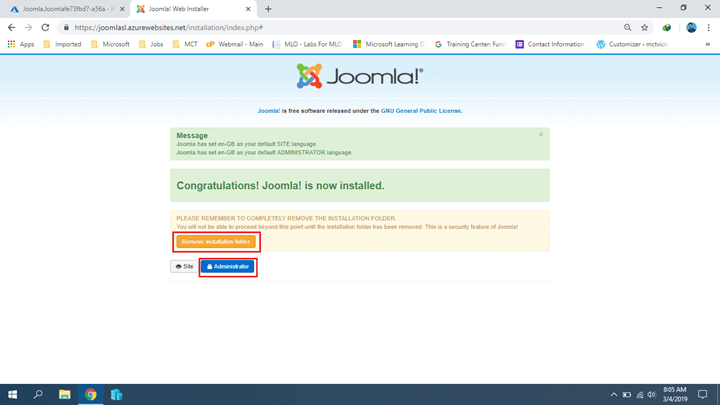This screenshot has width=720, height=405.
Task: Open the MCT bookmarks folder
Action: pyautogui.click(x=185, y=44)
